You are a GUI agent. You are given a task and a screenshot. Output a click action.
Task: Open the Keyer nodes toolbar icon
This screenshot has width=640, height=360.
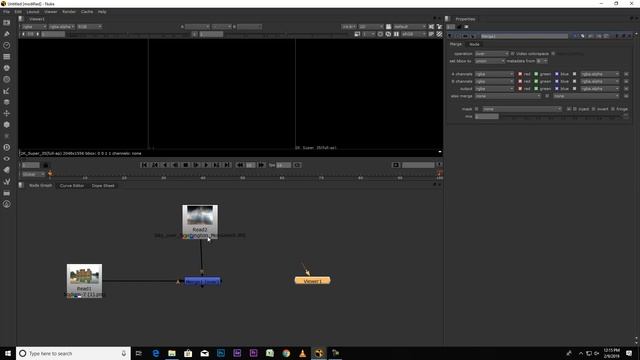pyautogui.click(x=7, y=91)
